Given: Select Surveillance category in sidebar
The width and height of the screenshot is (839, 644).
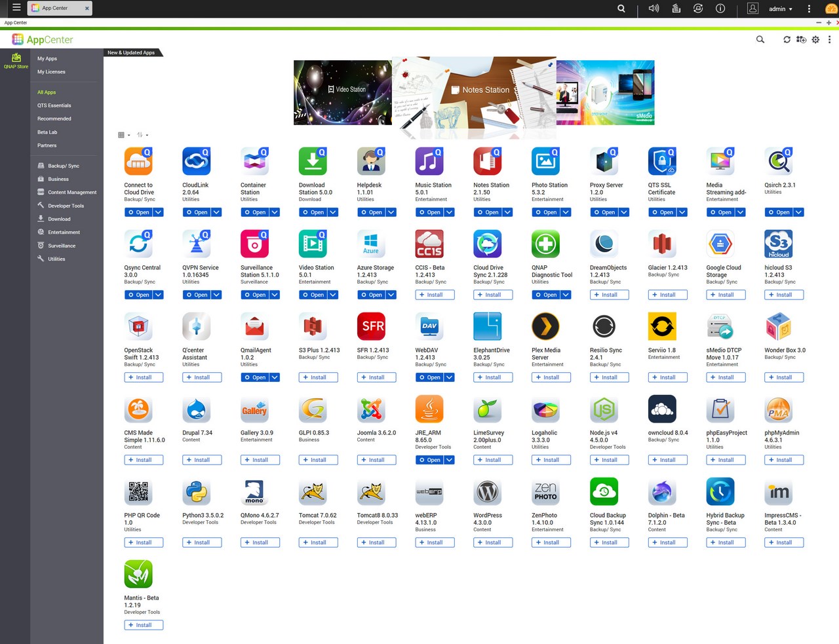Looking at the screenshot, I should coord(61,246).
